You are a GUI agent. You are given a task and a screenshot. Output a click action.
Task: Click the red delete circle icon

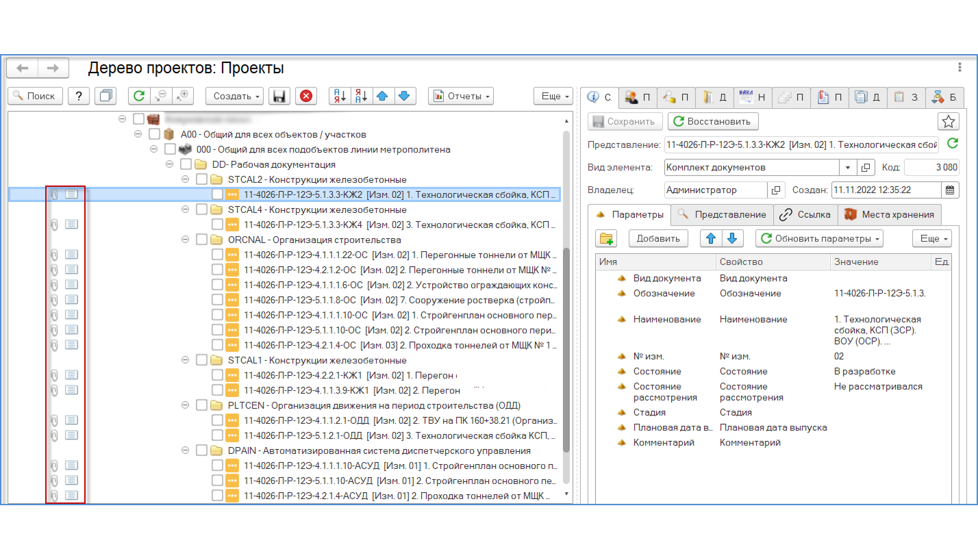tap(305, 96)
